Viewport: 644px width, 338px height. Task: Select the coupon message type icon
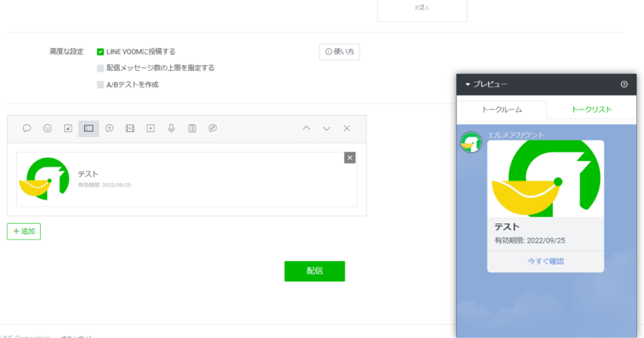tap(89, 128)
